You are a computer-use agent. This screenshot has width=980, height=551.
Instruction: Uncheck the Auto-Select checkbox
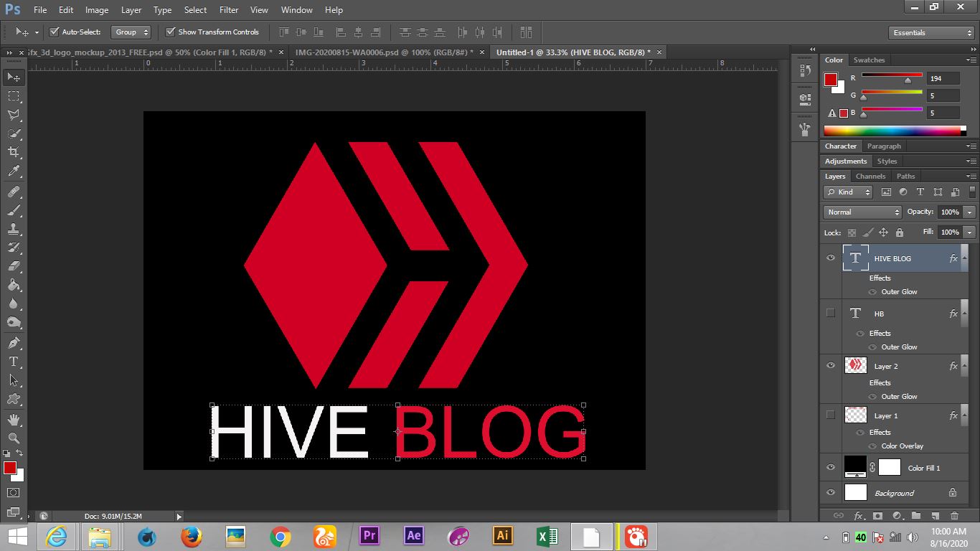tap(54, 32)
